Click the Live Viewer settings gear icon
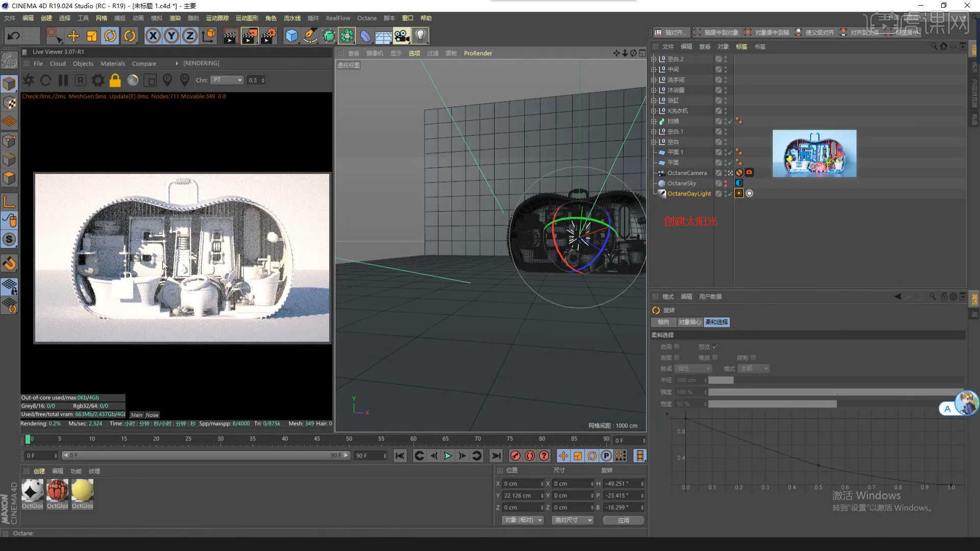The height and width of the screenshot is (551, 980). (x=97, y=80)
